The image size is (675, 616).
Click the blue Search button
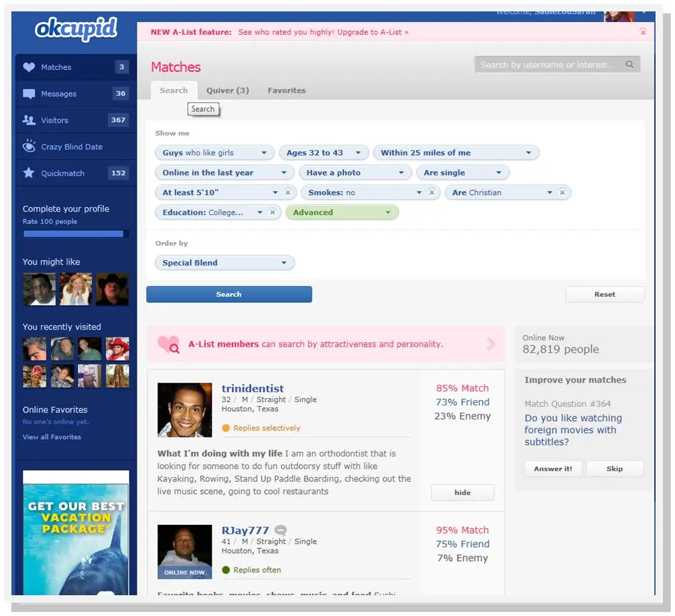[x=229, y=294]
